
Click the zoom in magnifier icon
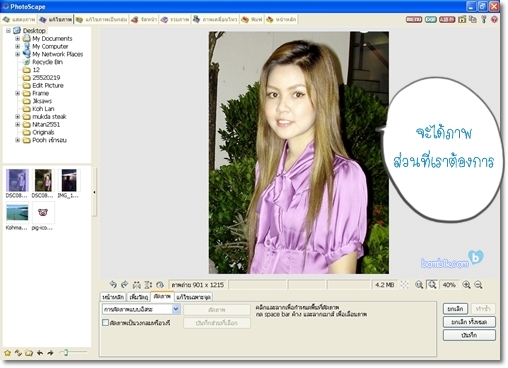click(466, 285)
